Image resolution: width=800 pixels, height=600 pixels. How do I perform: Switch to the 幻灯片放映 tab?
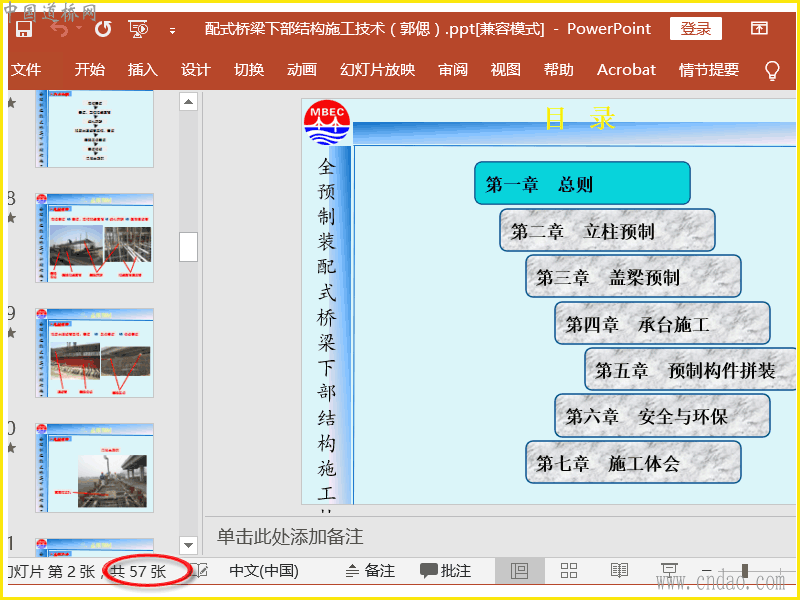click(x=378, y=69)
